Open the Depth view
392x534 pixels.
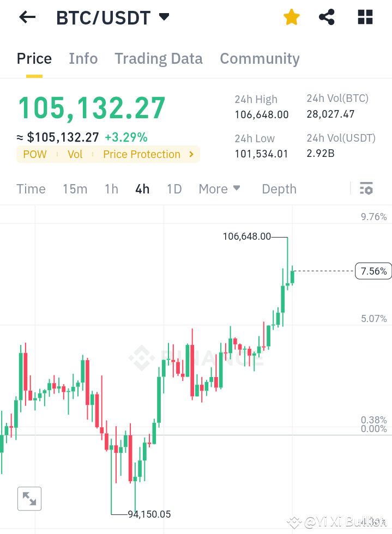coord(279,189)
